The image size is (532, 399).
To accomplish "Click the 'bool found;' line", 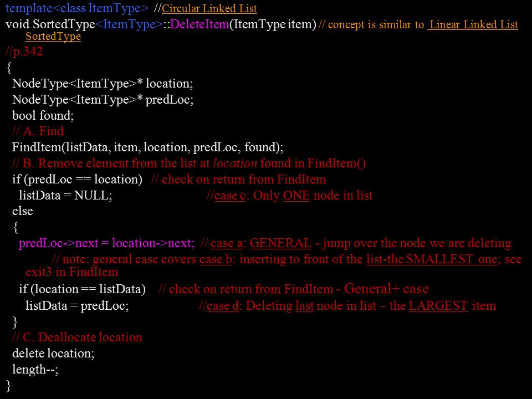I will pos(43,115).
